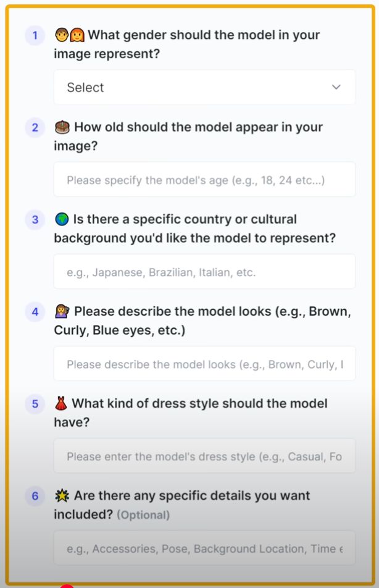Click the step 1 number badge

pos(35,35)
